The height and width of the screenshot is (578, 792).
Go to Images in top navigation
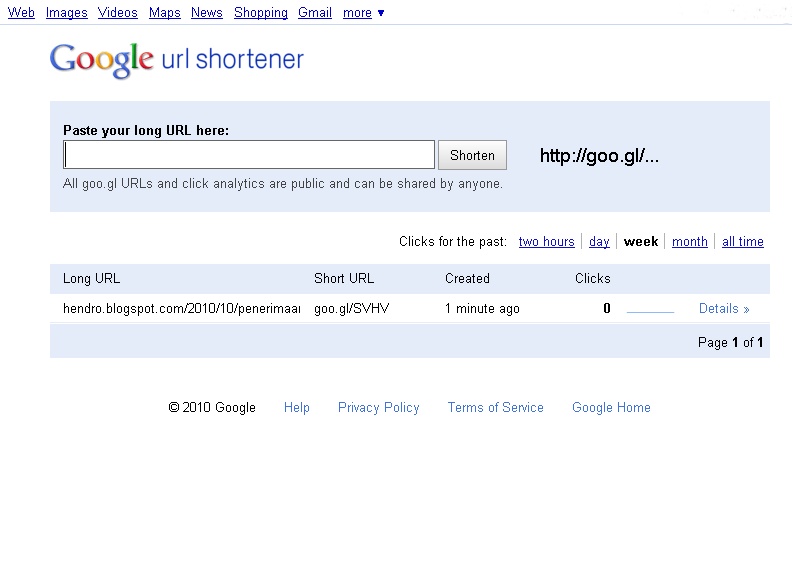pyautogui.click(x=67, y=13)
